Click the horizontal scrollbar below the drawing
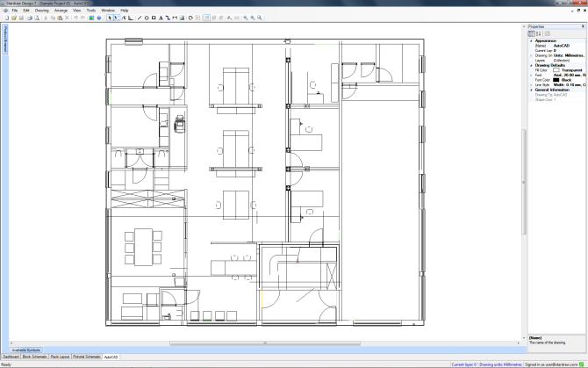 [263, 343]
